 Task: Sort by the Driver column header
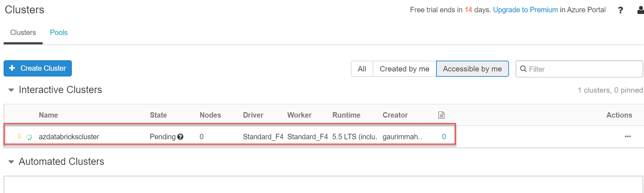[253, 115]
